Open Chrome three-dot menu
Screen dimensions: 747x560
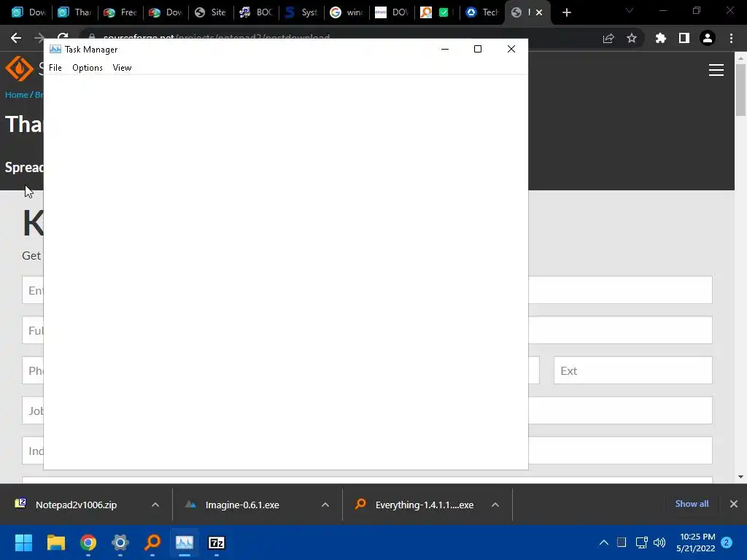(x=731, y=38)
